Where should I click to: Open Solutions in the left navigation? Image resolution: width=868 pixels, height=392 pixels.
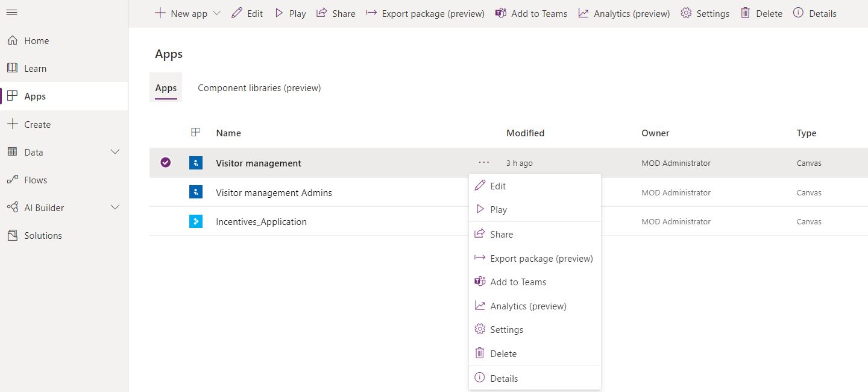point(43,235)
